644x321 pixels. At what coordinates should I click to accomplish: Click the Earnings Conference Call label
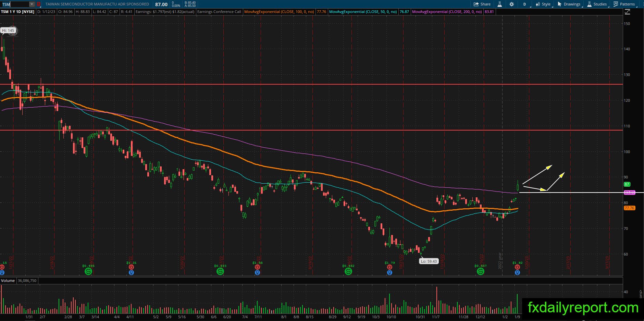point(219,12)
